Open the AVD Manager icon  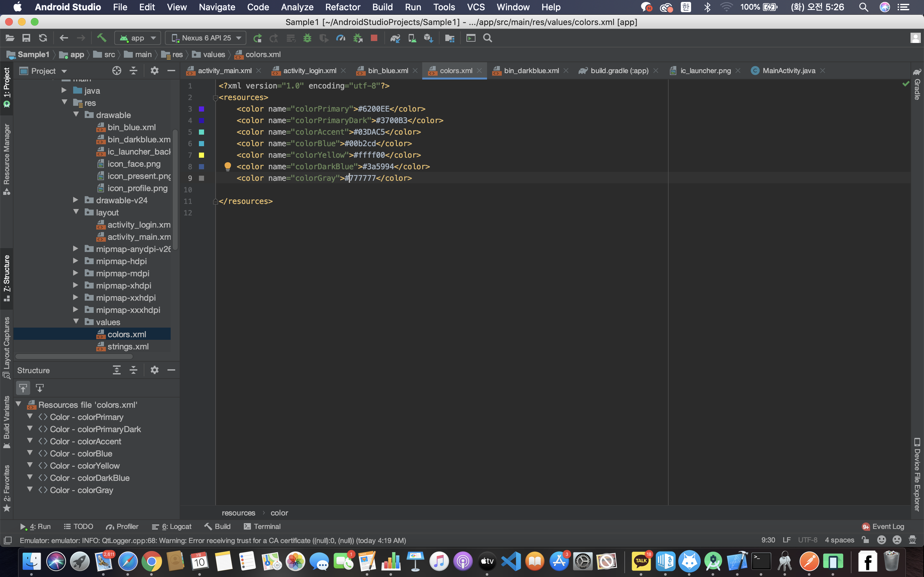[412, 38]
